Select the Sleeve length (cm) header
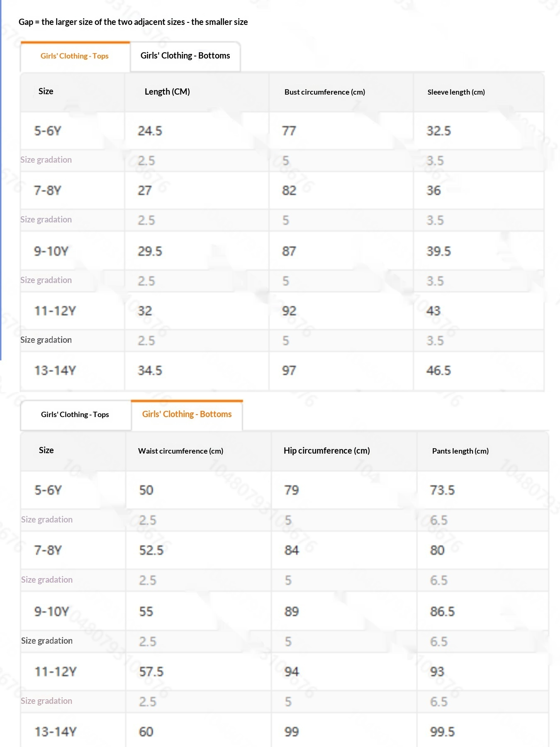 456,92
